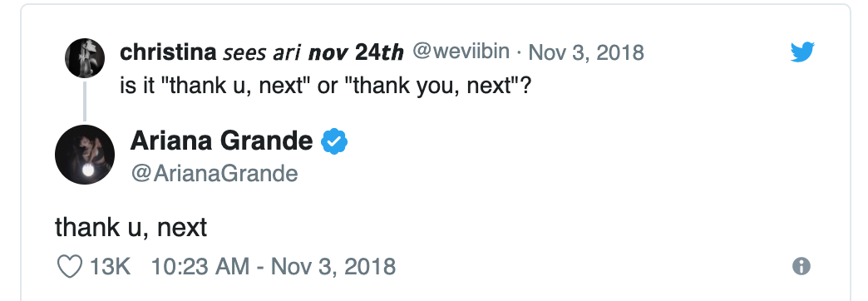Select the christina display name
The image size is (868, 301).
(168, 52)
